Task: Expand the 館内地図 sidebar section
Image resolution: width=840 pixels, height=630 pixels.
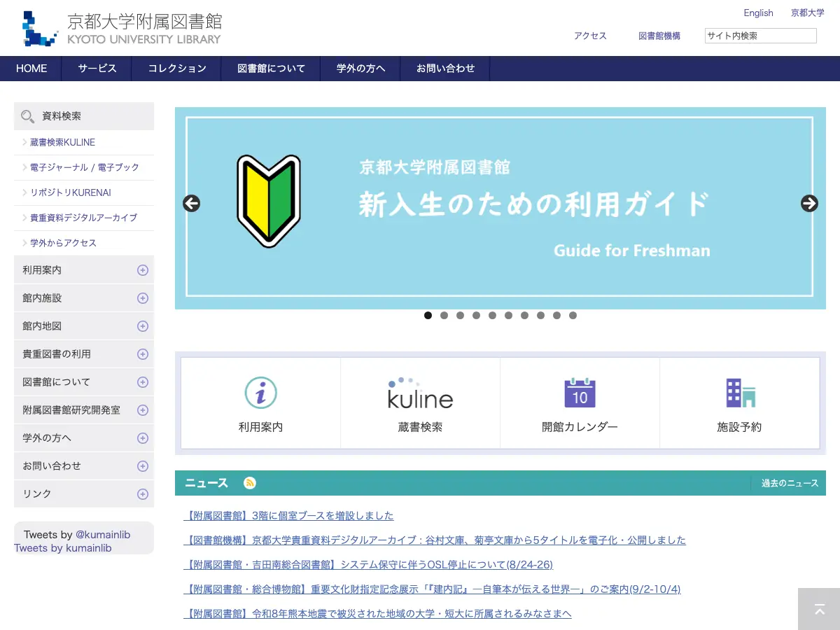Action: point(143,326)
